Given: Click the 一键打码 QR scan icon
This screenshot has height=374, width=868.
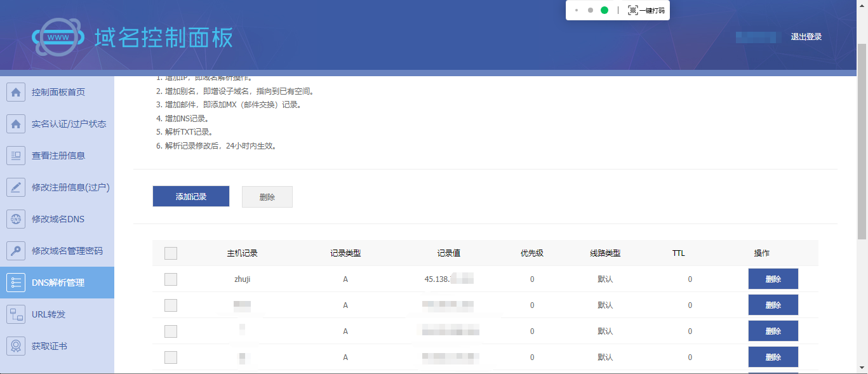Looking at the screenshot, I should (632, 10).
